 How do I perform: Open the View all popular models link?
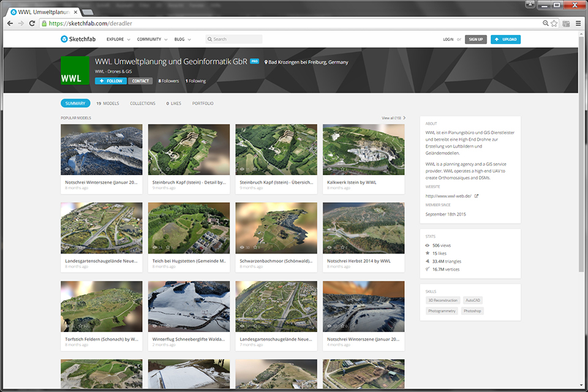pos(393,118)
